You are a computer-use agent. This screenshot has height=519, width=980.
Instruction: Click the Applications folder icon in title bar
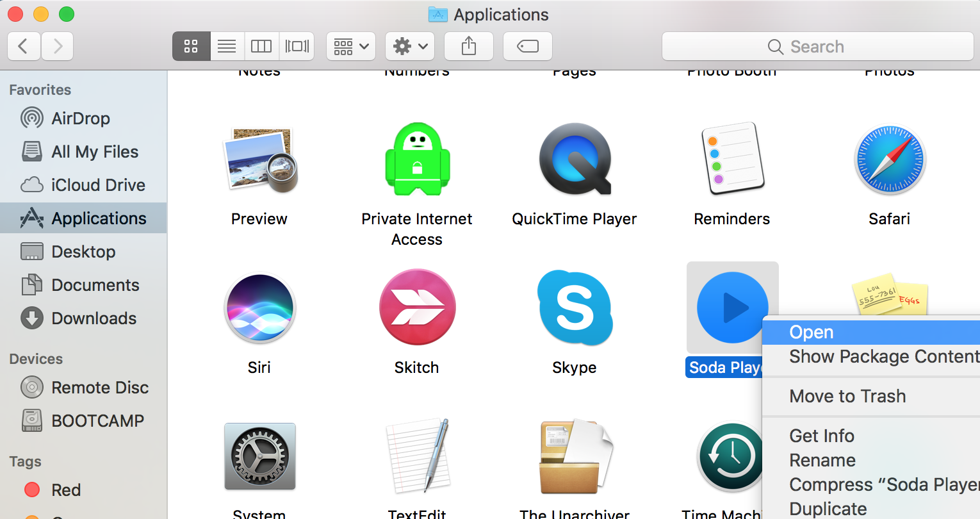(x=437, y=14)
